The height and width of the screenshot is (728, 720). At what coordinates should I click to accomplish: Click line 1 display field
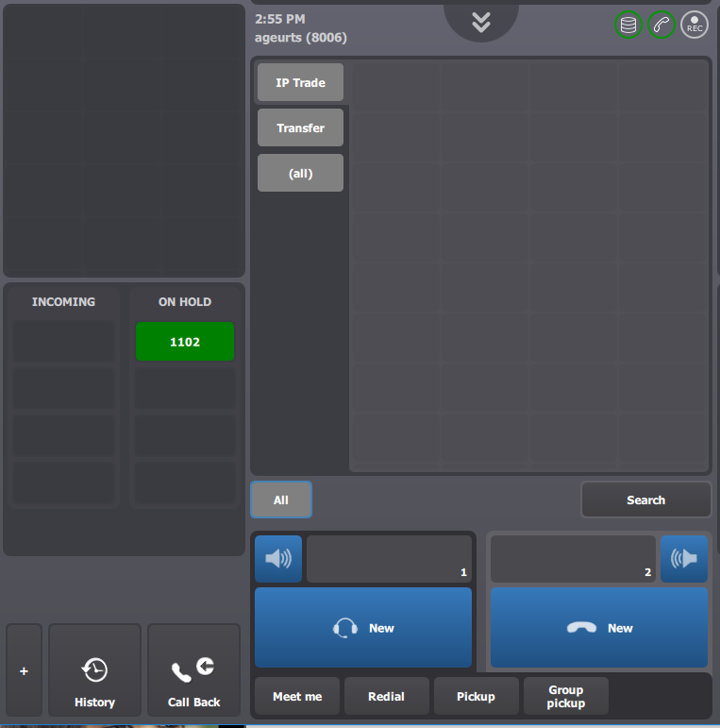[x=389, y=559]
